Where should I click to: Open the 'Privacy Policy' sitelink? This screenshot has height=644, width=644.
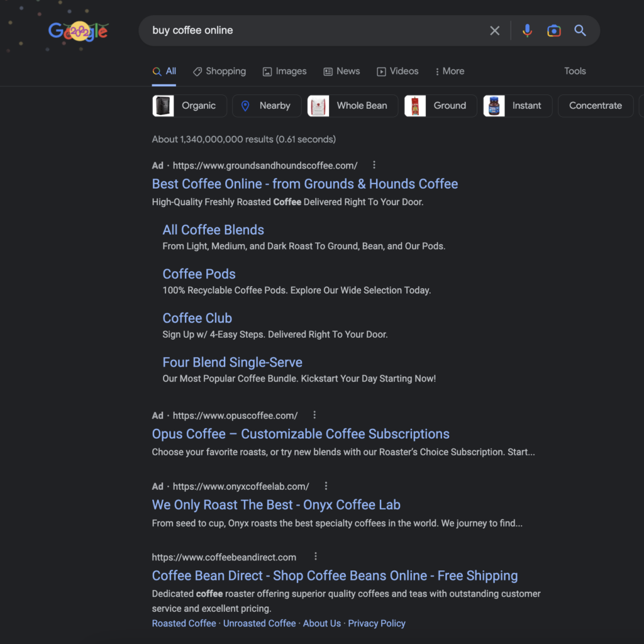377,623
